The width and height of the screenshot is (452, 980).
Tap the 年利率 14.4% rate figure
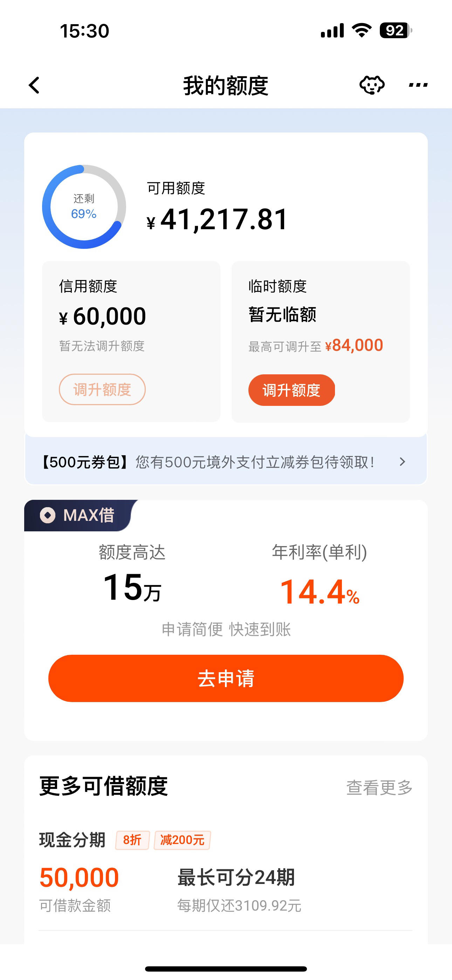point(320,592)
